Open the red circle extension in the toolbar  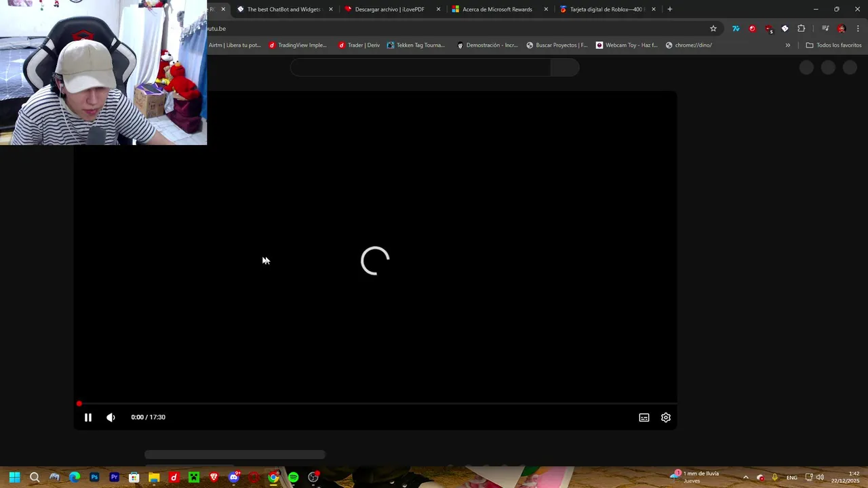(x=752, y=28)
